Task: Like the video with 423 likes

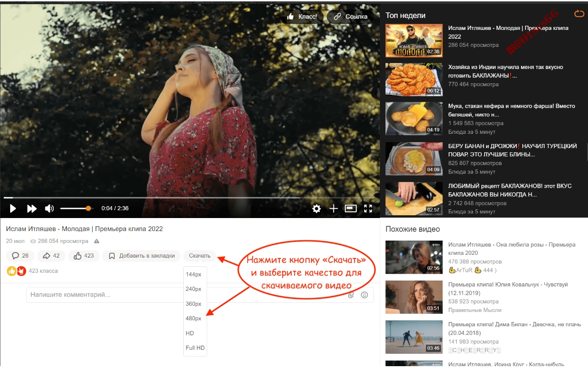Action: tap(84, 256)
